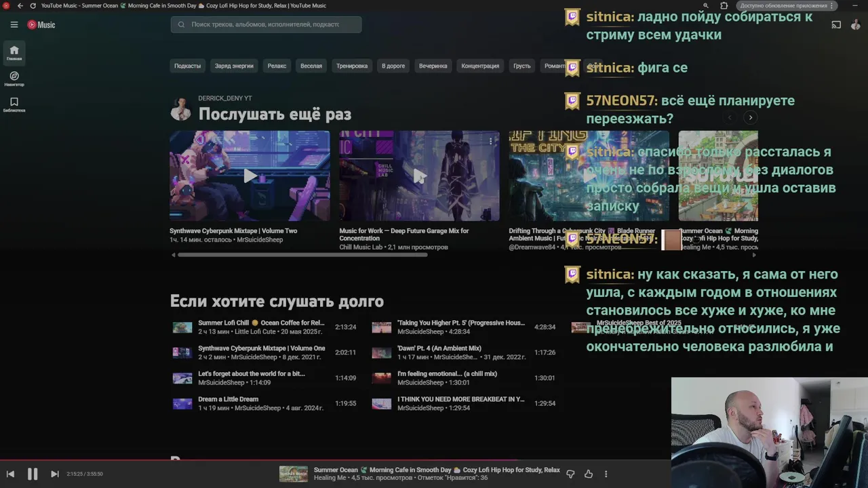
Task: Click the 1:14:09 duration of Let's forget
Action: point(346,378)
